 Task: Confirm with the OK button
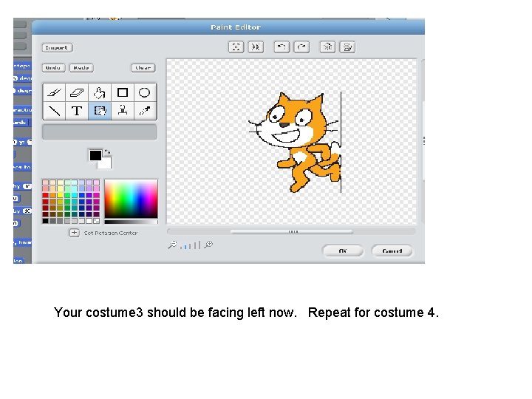(342, 250)
